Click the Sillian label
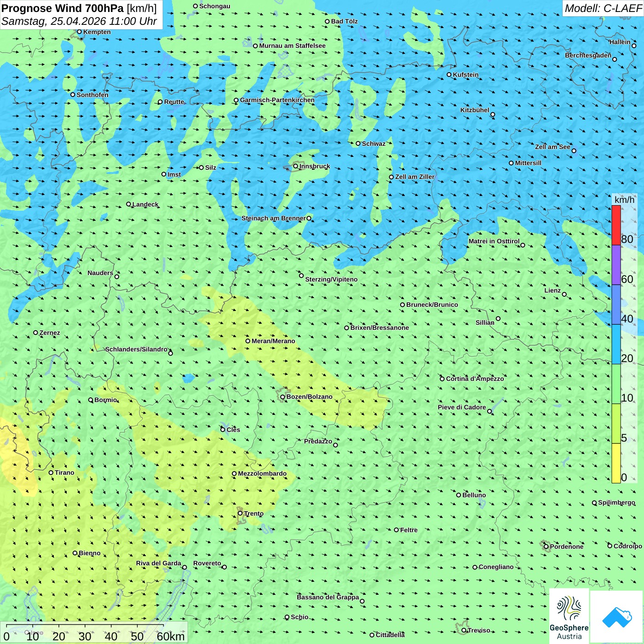The image size is (644, 644). point(485,322)
